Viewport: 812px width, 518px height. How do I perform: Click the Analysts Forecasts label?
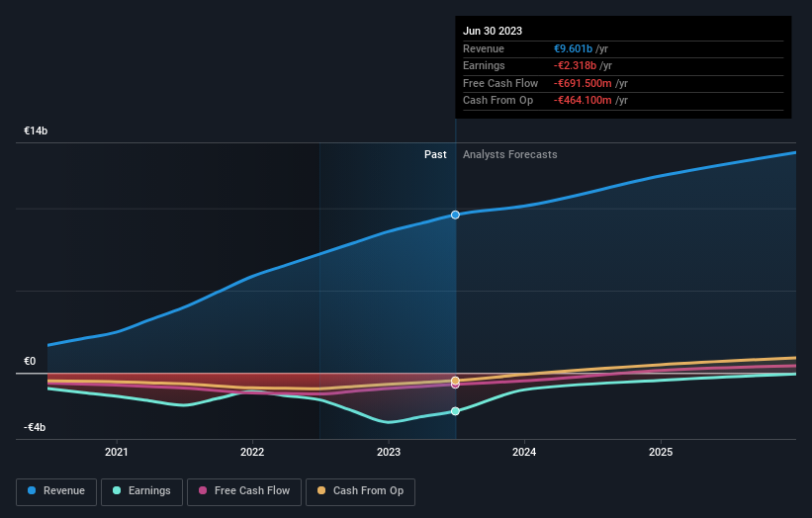coord(510,155)
